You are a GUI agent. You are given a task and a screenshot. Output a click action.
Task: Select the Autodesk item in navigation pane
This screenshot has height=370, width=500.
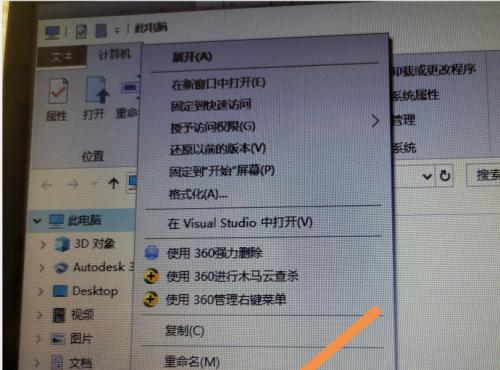point(103,267)
